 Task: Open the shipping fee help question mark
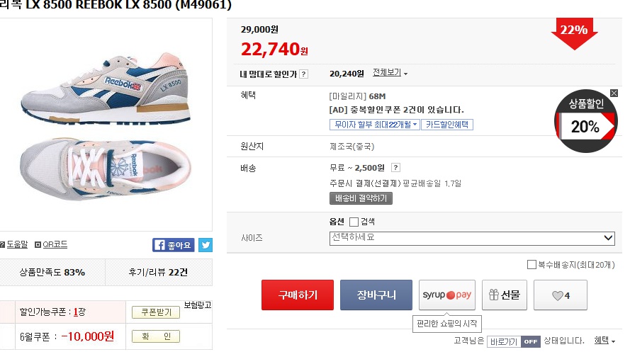coord(395,168)
